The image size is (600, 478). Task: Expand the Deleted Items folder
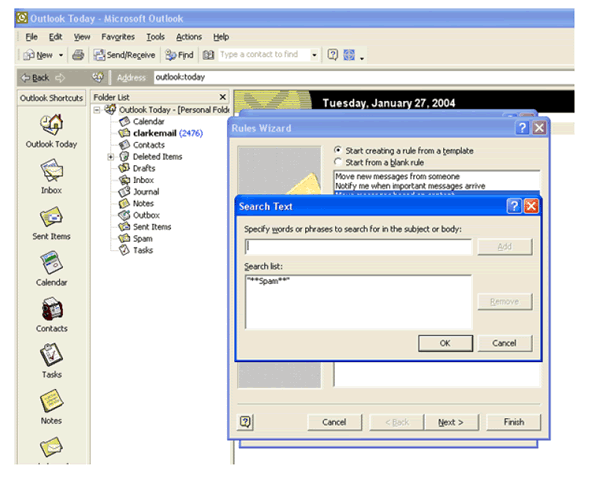coord(110,157)
